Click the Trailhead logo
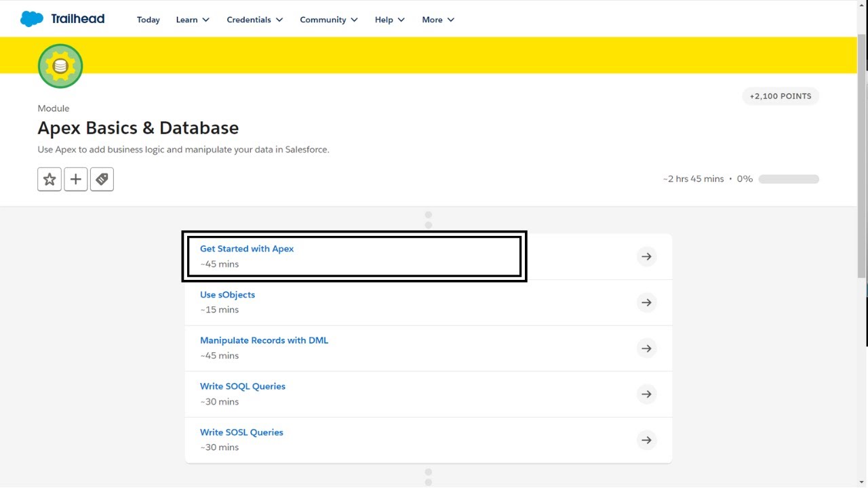 [x=62, y=19]
